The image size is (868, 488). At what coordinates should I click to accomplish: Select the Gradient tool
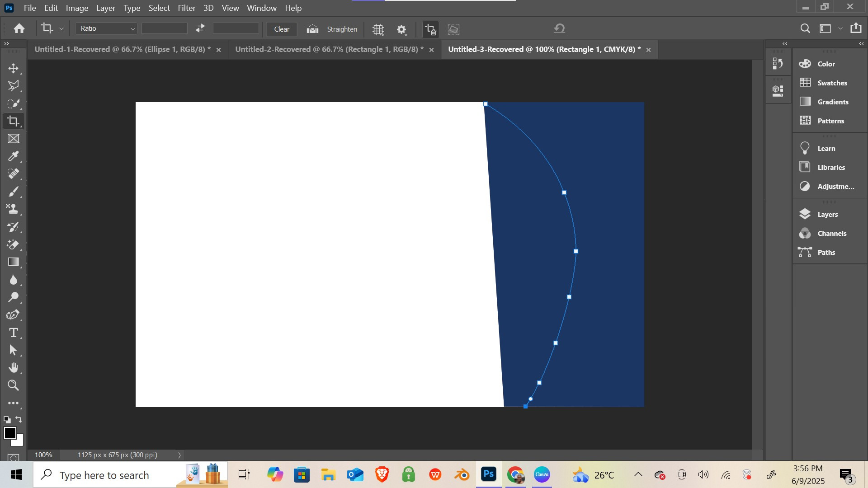coord(14,262)
